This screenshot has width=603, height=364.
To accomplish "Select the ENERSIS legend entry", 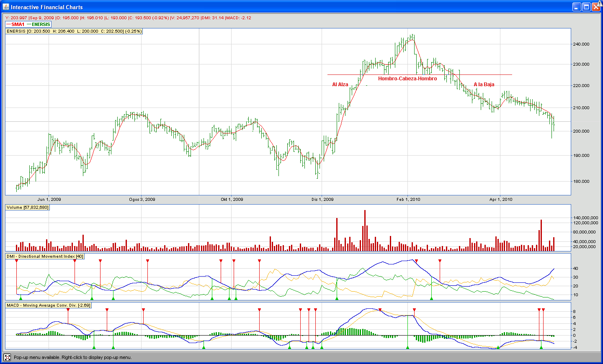I will pyautogui.click(x=39, y=24).
